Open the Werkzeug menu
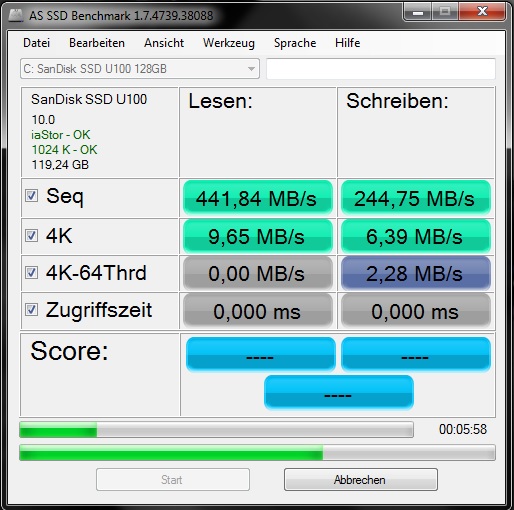Screen dimensions: 514x510 pyautogui.click(x=229, y=43)
